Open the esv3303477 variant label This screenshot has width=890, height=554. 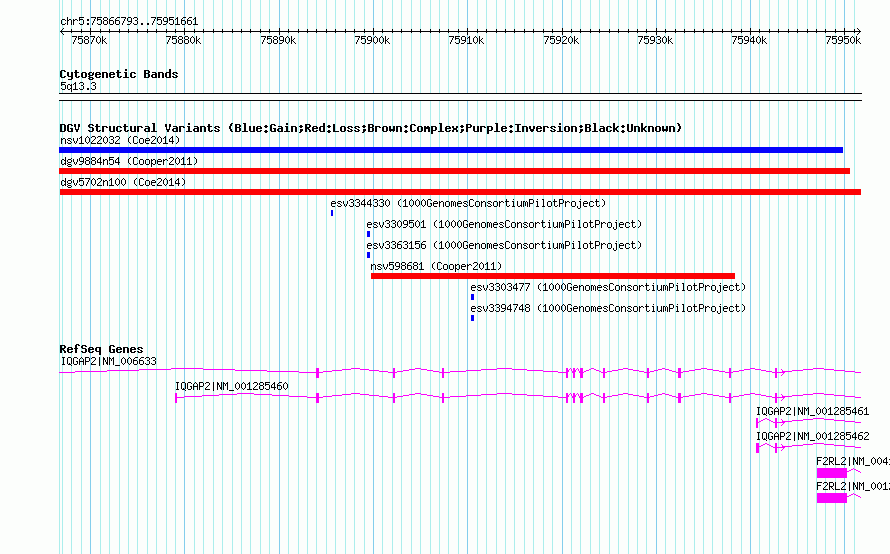(x=608, y=287)
